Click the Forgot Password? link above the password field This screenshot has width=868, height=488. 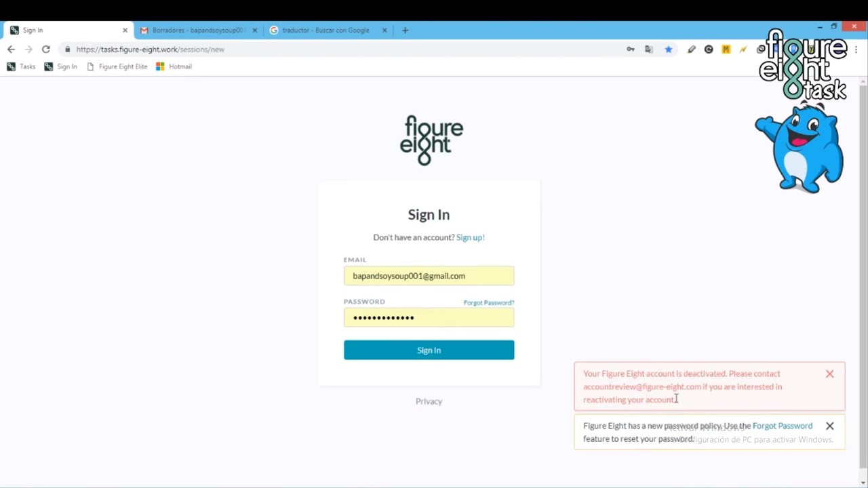pyautogui.click(x=489, y=302)
